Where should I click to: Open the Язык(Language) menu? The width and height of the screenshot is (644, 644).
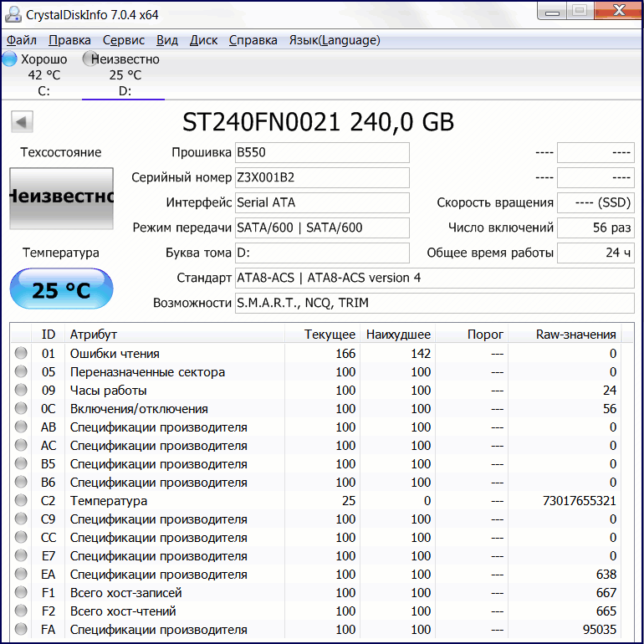335,40
